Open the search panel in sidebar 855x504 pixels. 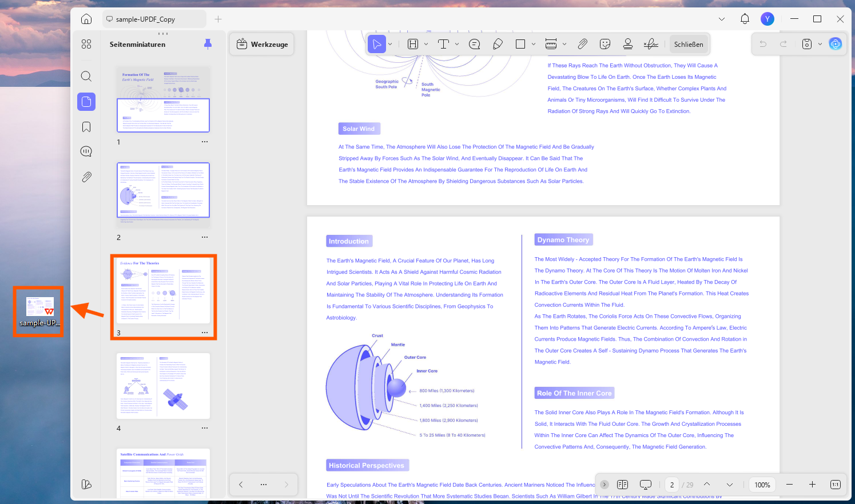86,76
